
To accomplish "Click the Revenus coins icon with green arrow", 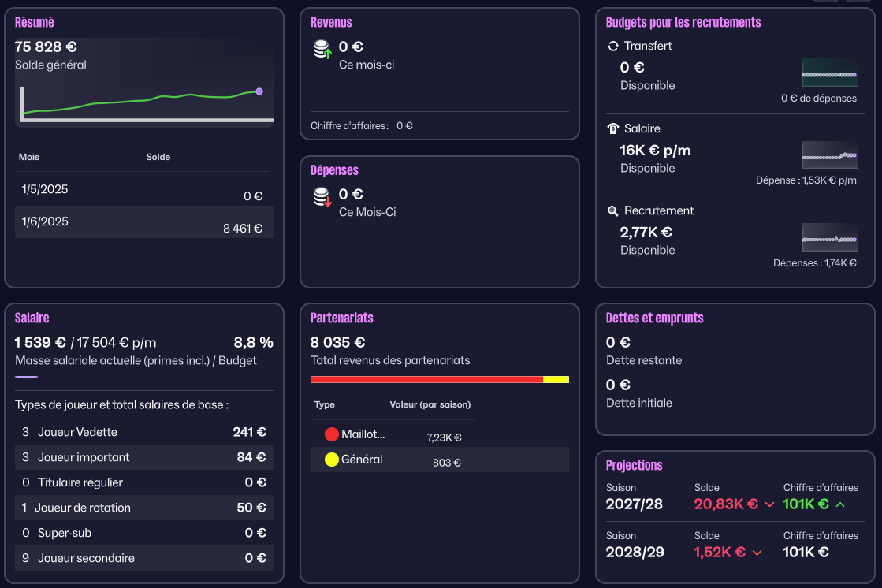I will (322, 50).
